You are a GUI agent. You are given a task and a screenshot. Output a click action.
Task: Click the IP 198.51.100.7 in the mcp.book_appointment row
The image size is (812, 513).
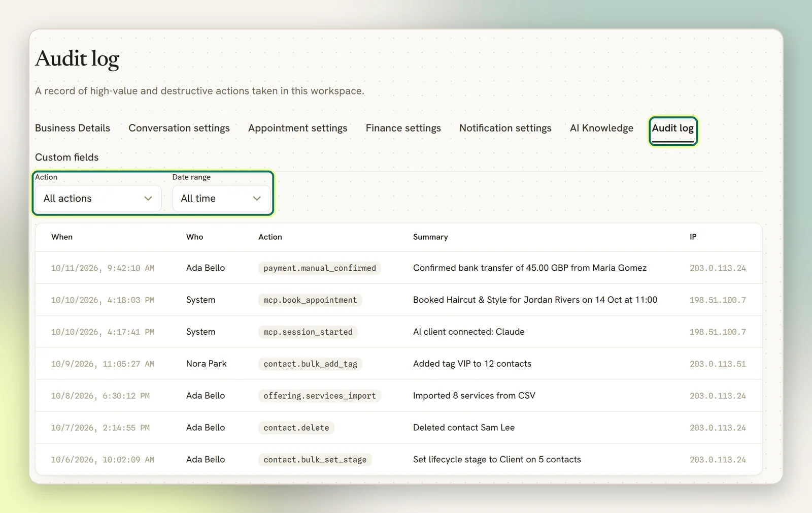[x=718, y=300]
